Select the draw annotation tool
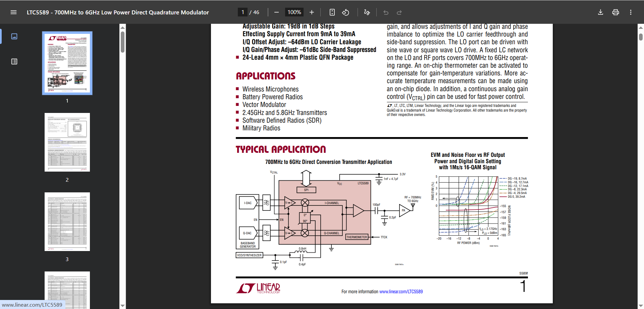 pos(367,12)
